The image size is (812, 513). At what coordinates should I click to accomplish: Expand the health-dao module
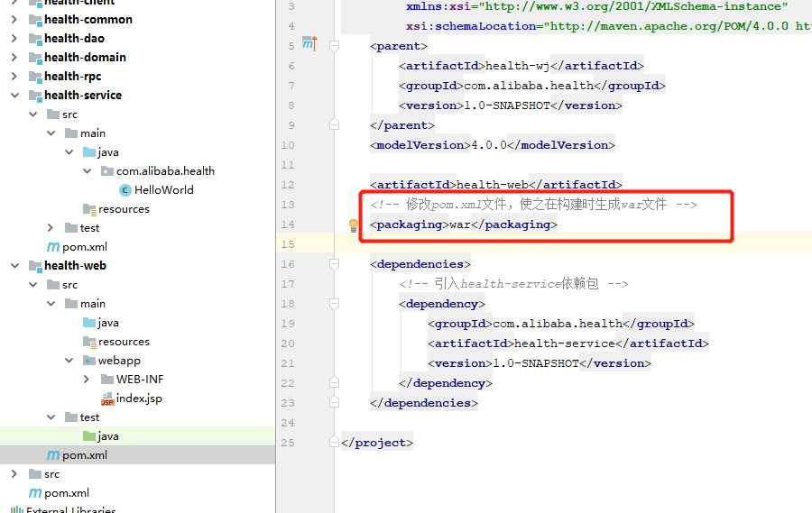[14, 38]
